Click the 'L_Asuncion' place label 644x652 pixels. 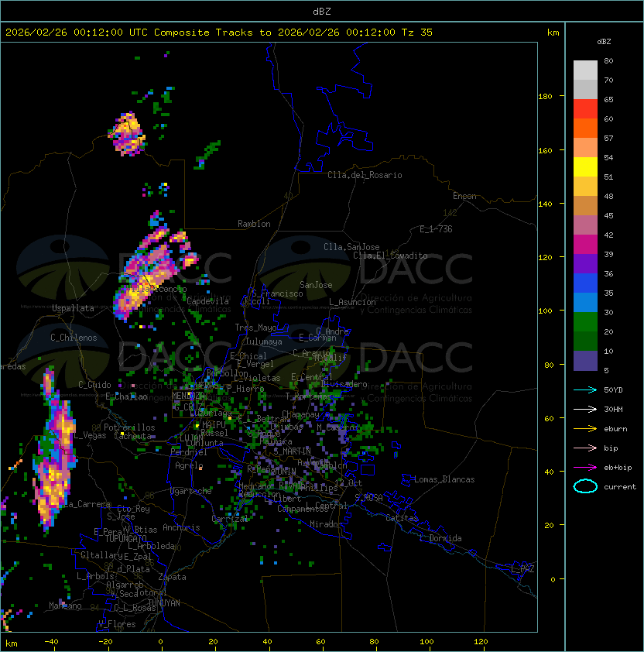pos(352,302)
